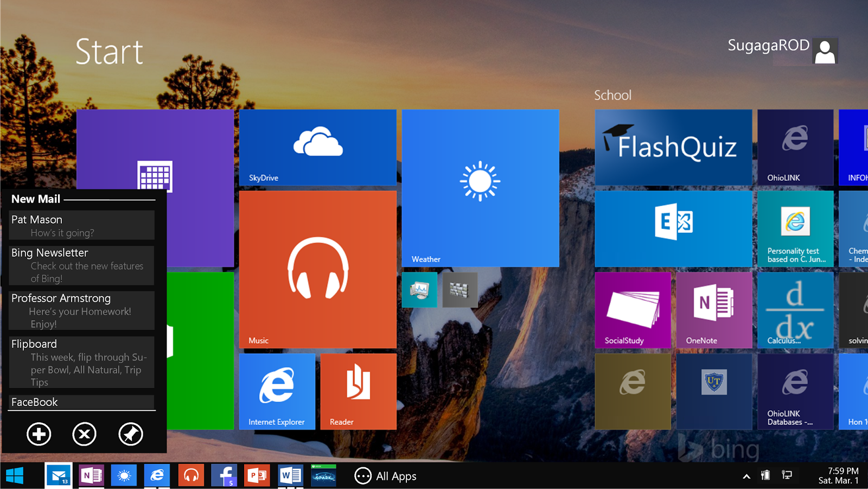Open the FlashQuiz tile
The height and width of the screenshot is (489, 868).
pyautogui.click(x=673, y=147)
